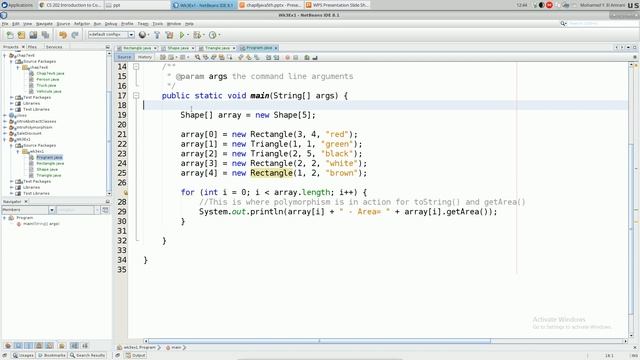Image resolution: width=640 pixels, height=360 pixels.
Task: Expand the IntroPolymorphism project node
Action: 4,127
